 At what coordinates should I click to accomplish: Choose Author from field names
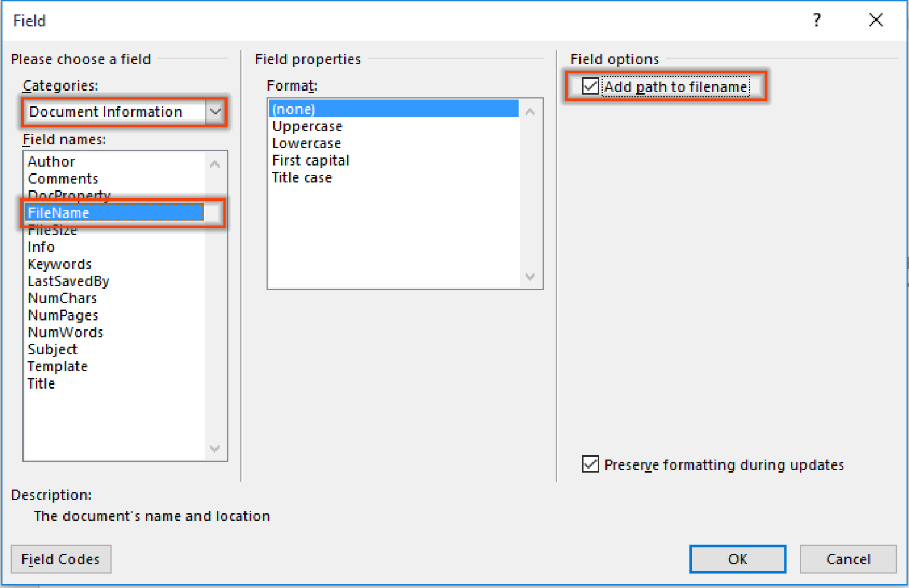[x=51, y=161]
